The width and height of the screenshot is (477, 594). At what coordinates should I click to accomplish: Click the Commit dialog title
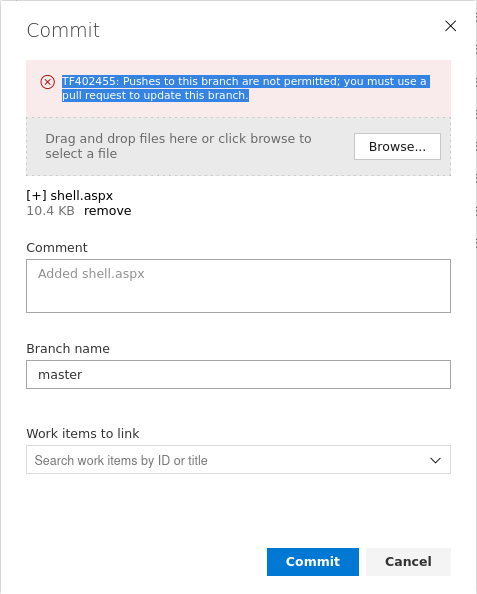pos(63,30)
